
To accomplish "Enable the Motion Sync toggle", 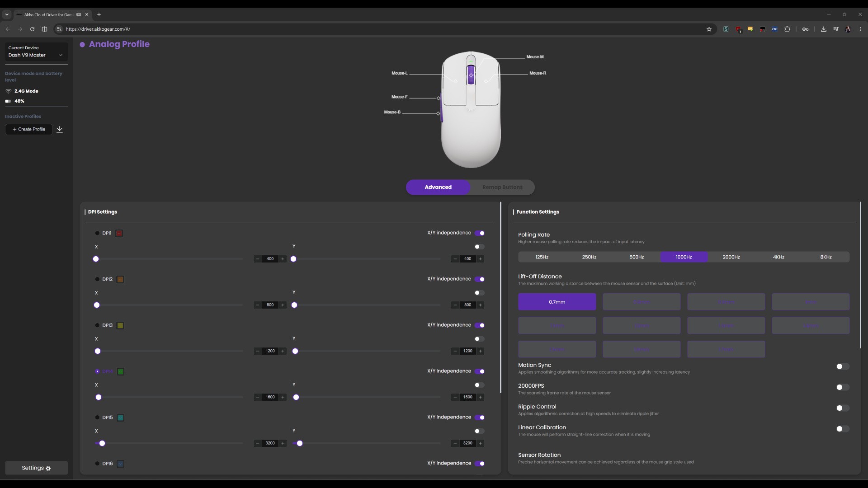I will [x=842, y=366].
